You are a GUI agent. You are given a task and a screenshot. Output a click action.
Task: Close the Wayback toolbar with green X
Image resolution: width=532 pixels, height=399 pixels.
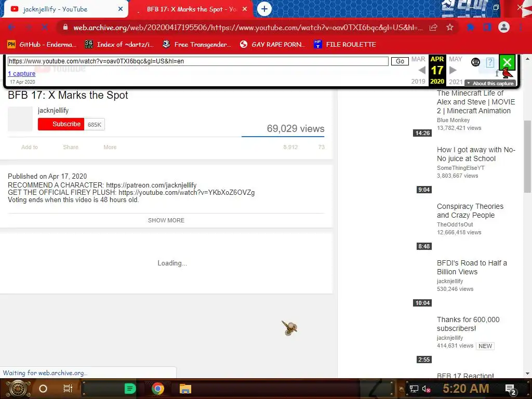tap(507, 62)
